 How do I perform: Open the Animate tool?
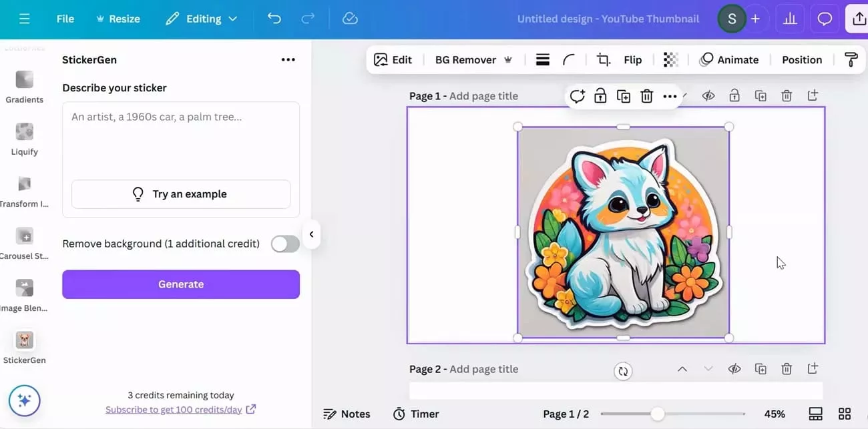point(729,59)
